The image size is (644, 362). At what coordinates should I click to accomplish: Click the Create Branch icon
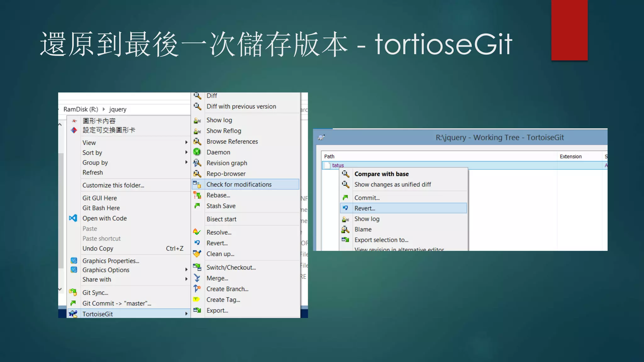[x=197, y=289]
